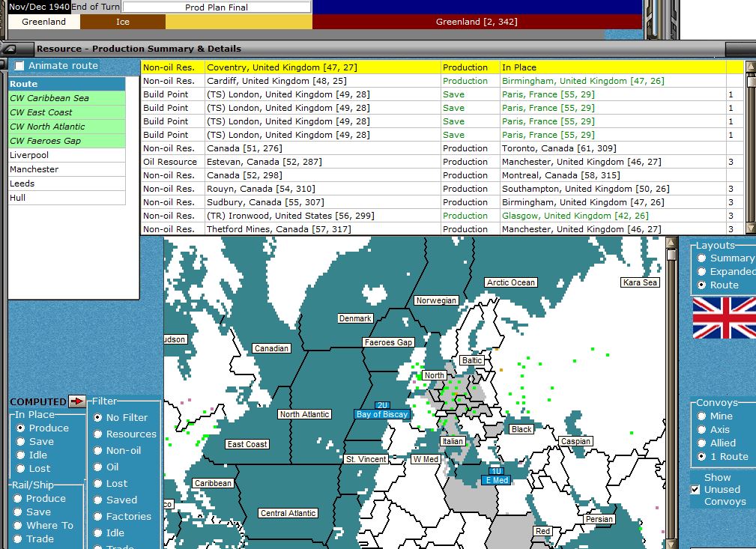The image size is (756, 549).
Task: Click the icon left of the Resource panel title
Action: [10, 49]
